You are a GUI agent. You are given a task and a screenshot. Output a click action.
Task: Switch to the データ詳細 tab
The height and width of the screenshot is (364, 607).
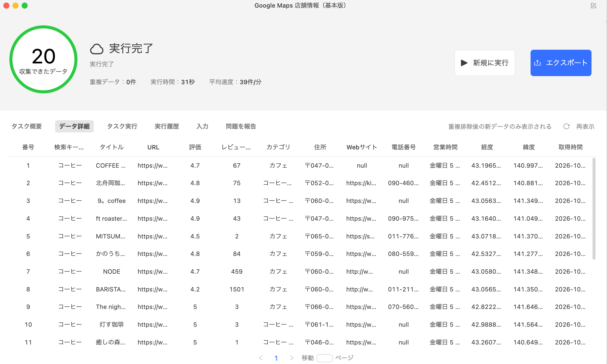point(74,126)
